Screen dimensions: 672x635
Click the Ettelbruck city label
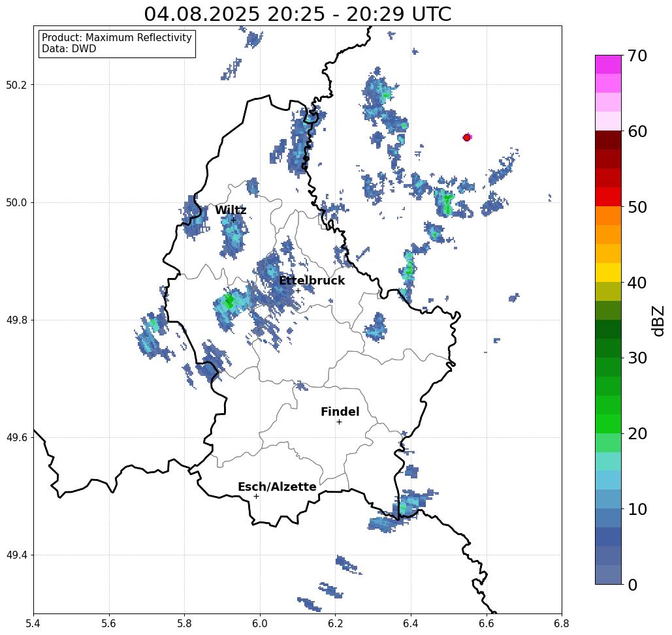pyautogui.click(x=312, y=281)
